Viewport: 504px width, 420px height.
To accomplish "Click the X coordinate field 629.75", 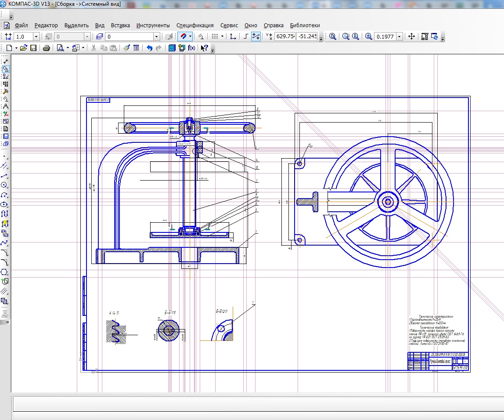I will (x=285, y=36).
